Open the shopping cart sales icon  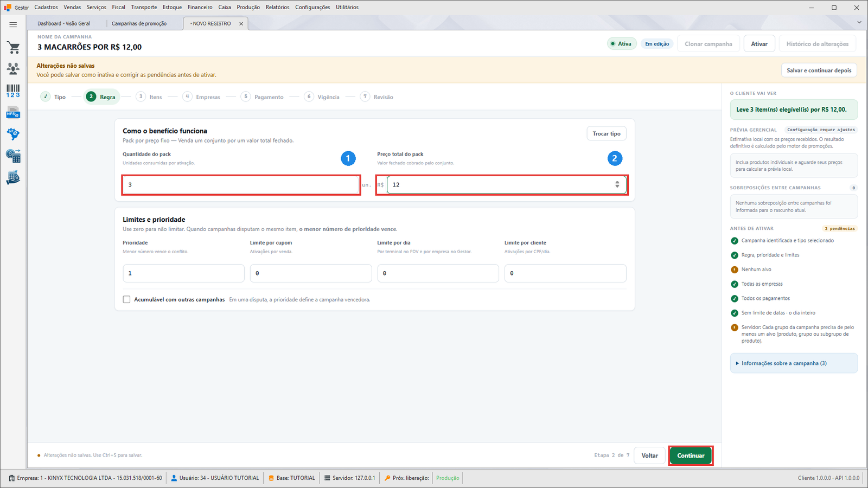tap(13, 48)
